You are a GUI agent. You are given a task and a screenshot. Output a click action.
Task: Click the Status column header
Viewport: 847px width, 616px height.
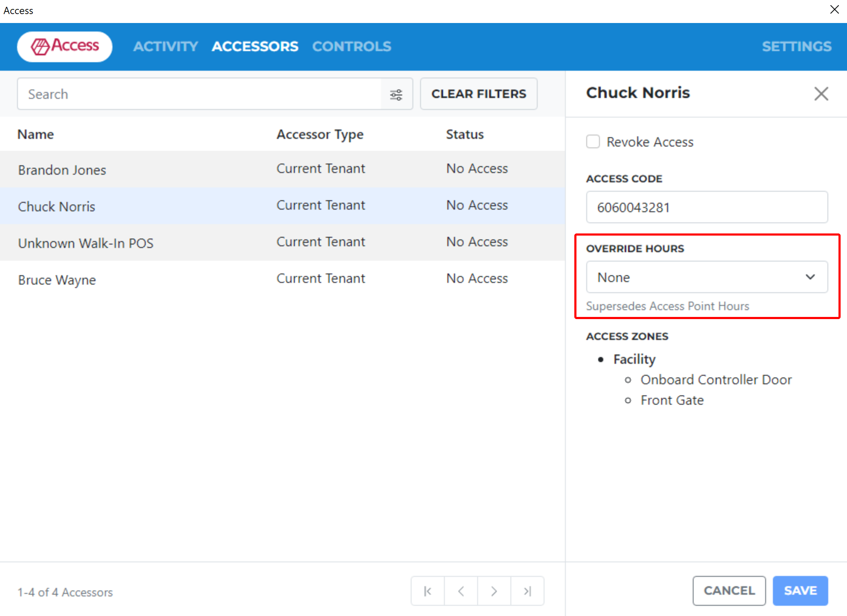pos(465,135)
